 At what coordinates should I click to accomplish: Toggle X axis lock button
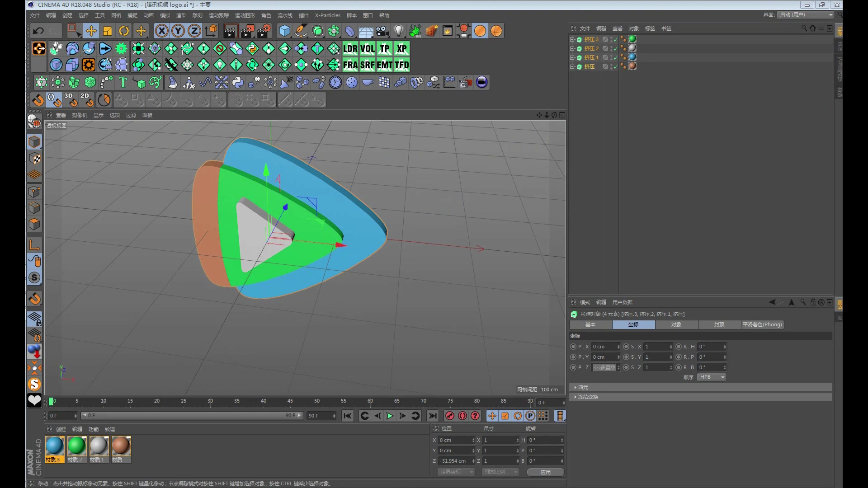[x=162, y=31]
